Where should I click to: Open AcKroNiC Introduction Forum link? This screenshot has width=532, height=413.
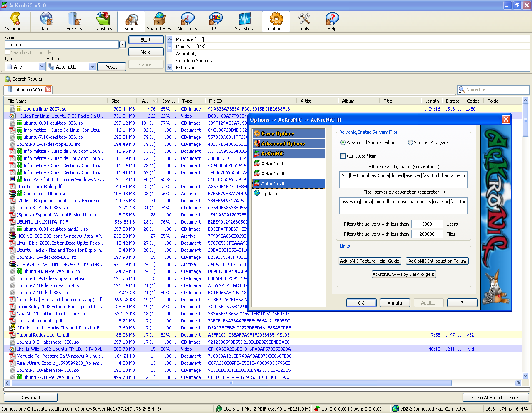point(437,261)
